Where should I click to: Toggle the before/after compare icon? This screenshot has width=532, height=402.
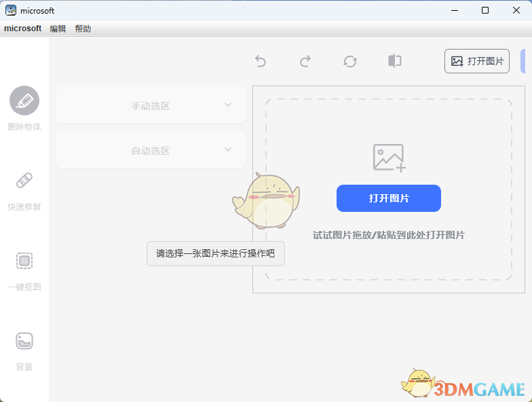(x=395, y=61)
